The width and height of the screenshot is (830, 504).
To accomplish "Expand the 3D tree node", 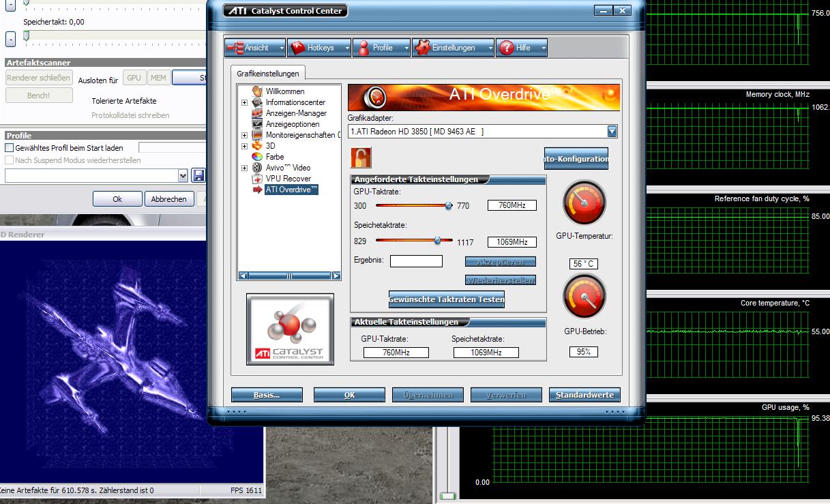I will [x=245, y=146].
